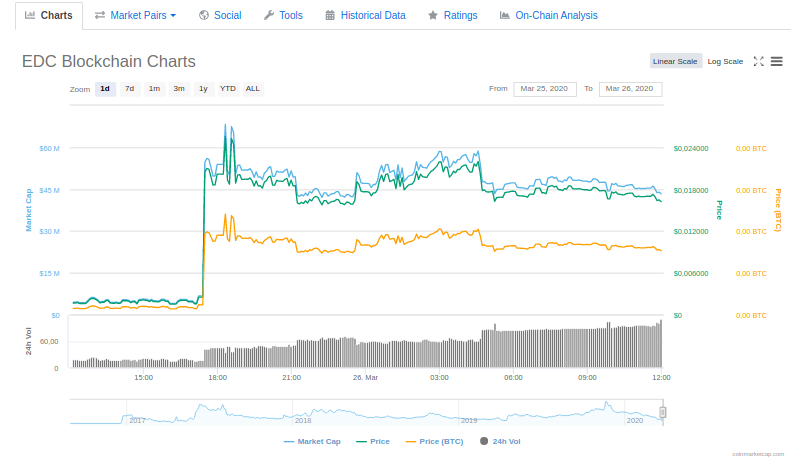Click 2017 in the navigator timeline
The image size is (804, 461).
tap(137, 420)
